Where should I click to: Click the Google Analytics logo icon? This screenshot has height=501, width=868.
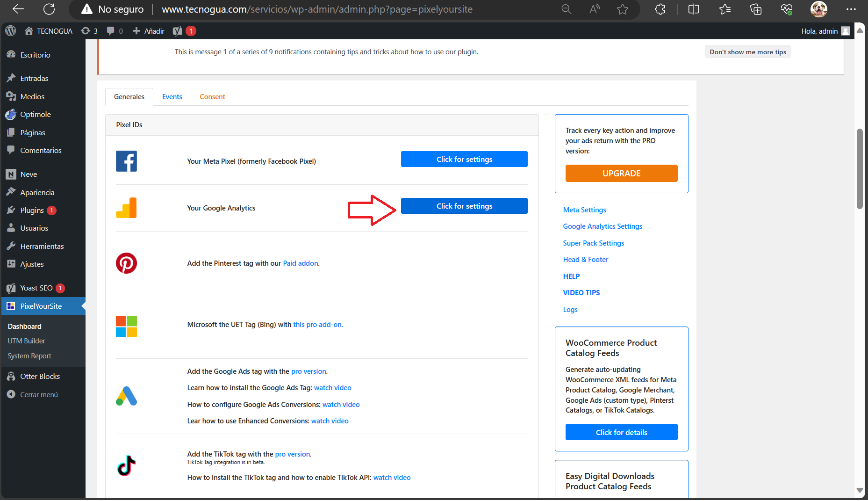pyautogui.click(x=126, y=208)
